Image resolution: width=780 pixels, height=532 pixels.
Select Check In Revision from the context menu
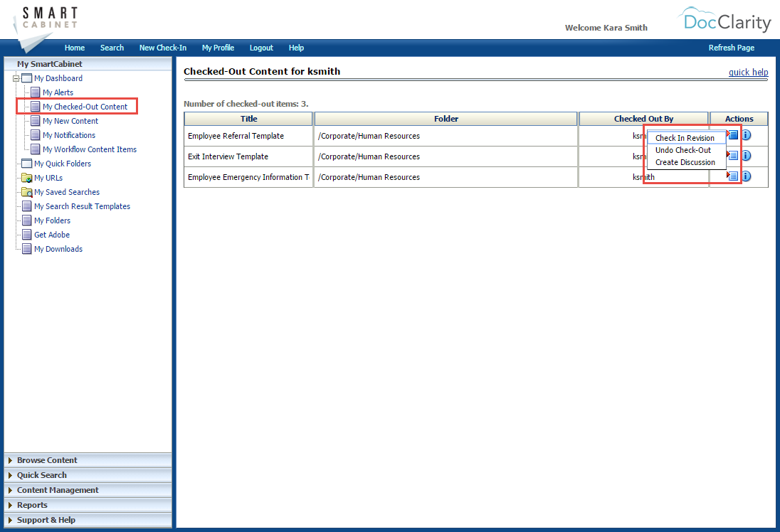(685, 137)
